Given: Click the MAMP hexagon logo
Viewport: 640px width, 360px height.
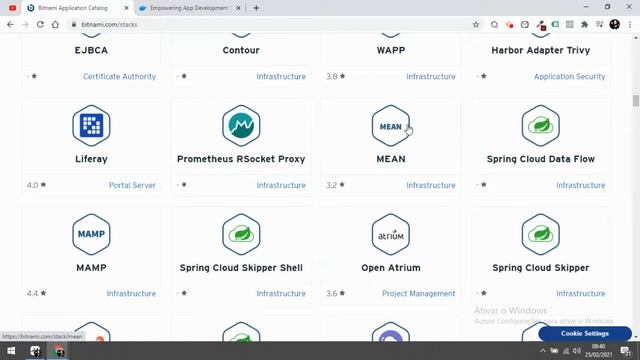Looking at the screenshot, I should [x=91, y=234].
